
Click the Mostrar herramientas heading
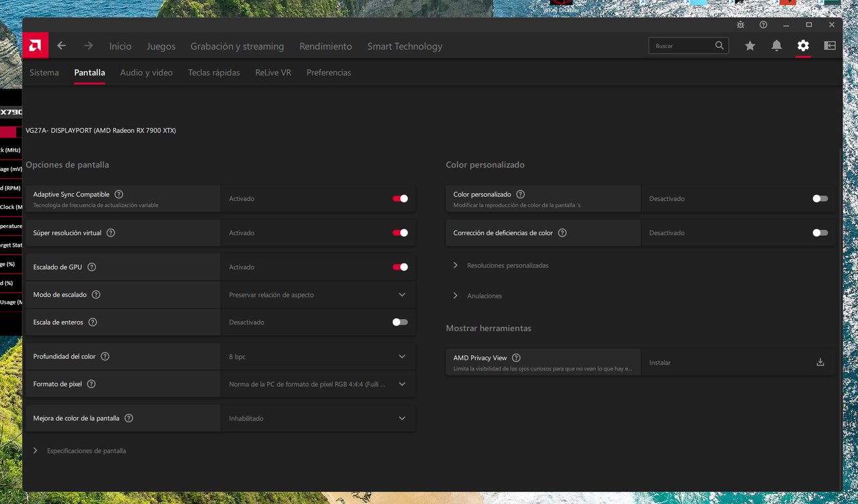[x=489, y=328]
